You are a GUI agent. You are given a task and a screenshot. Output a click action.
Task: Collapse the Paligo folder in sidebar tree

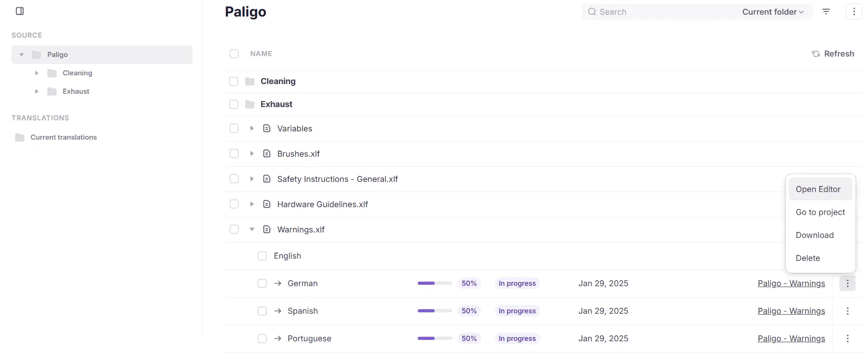[x=22, y=55]
